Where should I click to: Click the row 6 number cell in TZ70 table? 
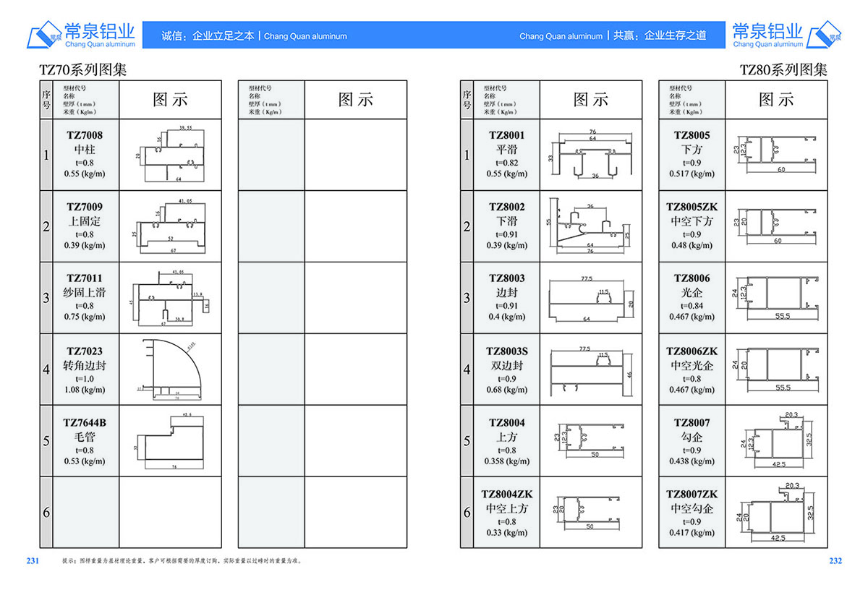46,513
